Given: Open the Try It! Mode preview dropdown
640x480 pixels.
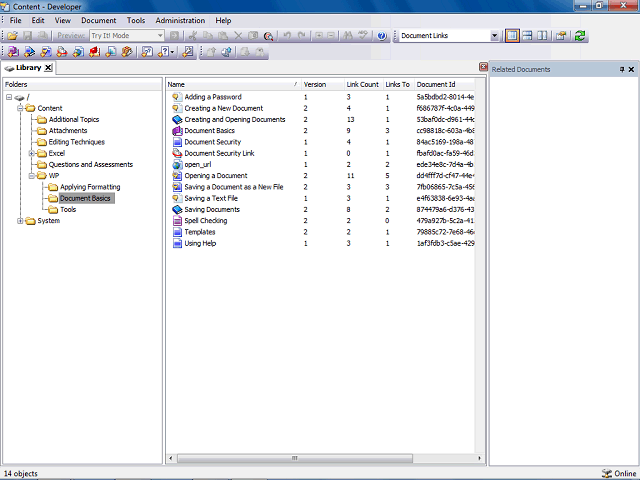Looking at the screenshot, I should [160, 36].
